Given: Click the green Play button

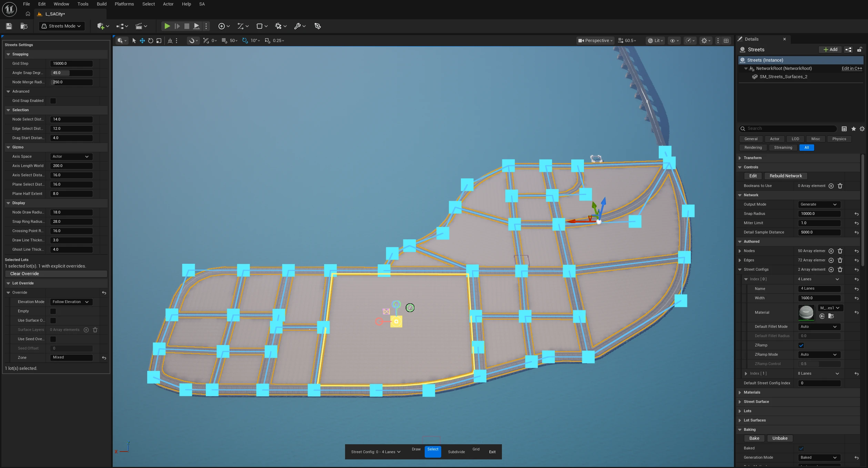Looking at the screenshot, I should pyautogui.click(x=167, y=26).
